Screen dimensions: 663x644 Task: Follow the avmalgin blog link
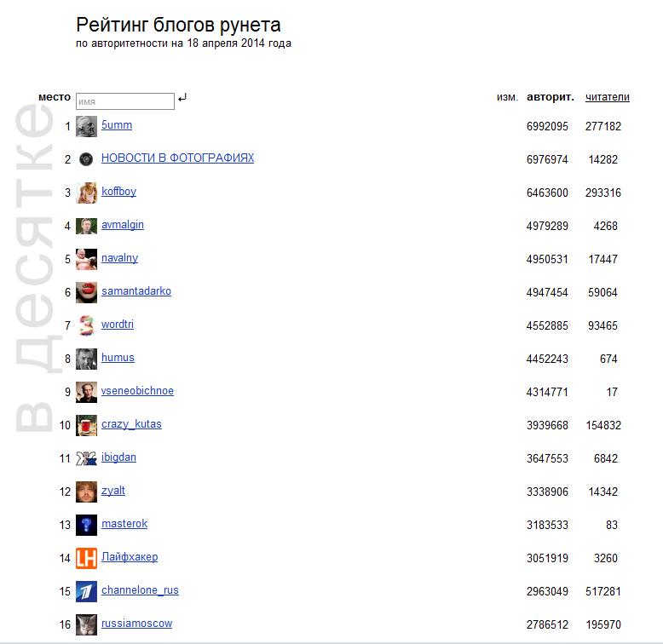coord(123,225)
